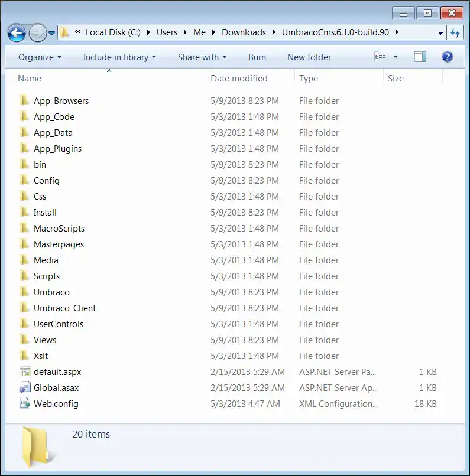The width and height of the screenshot is (470, 476).
Task: Select the default.aspx file icon
Action: coord(25,371)
